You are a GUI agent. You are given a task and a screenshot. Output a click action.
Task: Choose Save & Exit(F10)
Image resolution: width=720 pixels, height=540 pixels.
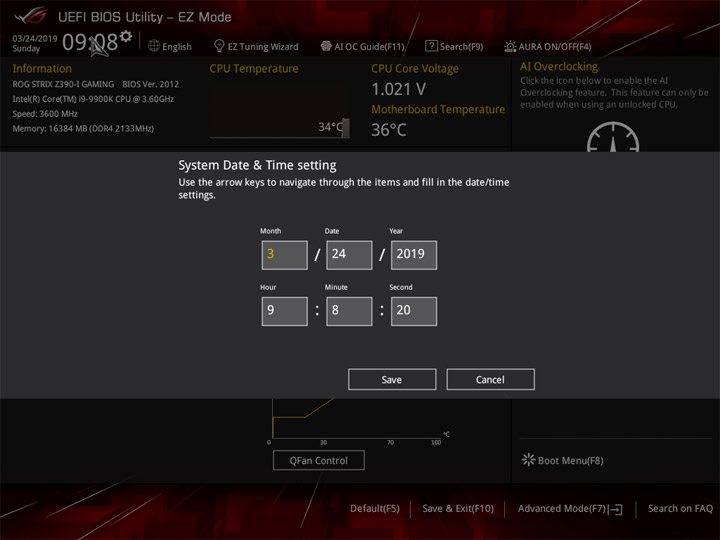[458, 509]
